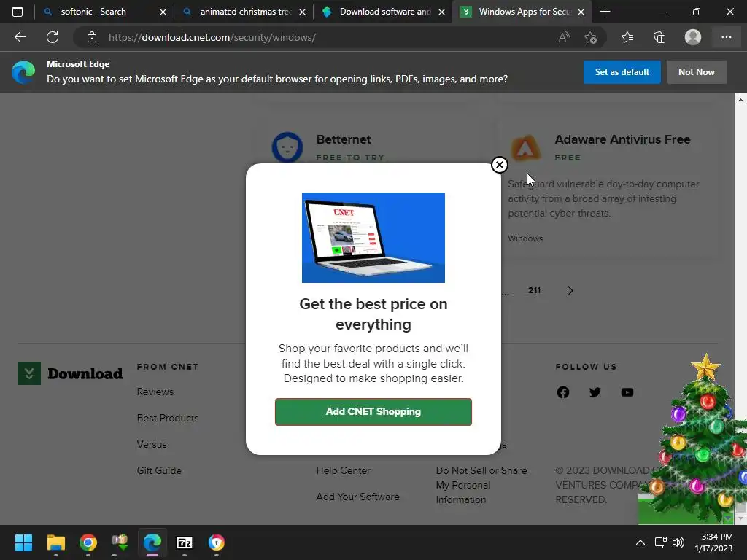Switch to Download software tab

385,12
